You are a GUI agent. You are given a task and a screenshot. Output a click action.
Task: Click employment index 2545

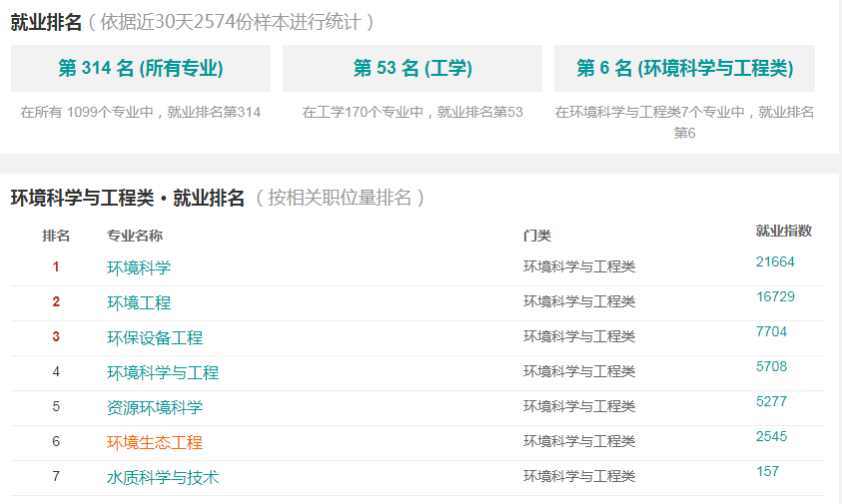(x=771, y=436)
